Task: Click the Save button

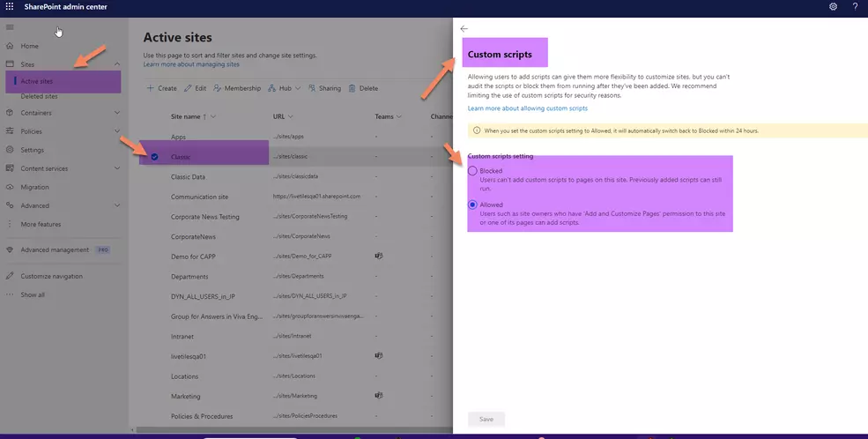Action: (486, 419)
